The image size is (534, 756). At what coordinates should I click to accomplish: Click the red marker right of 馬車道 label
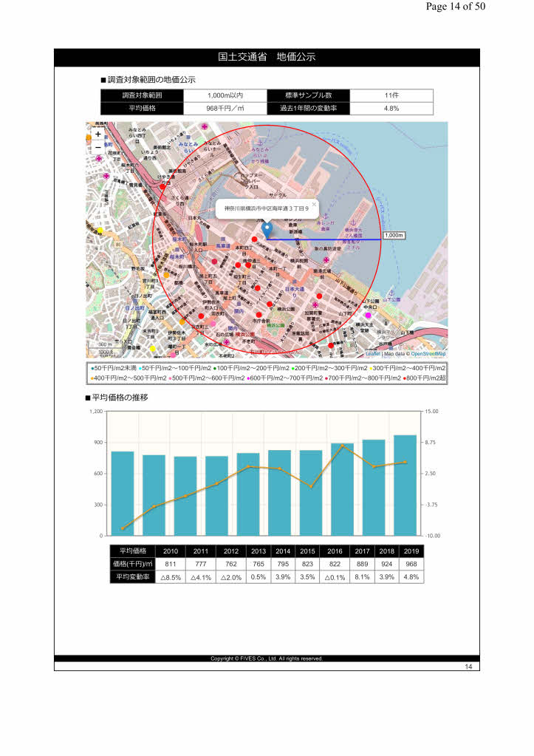coord(255,240)
